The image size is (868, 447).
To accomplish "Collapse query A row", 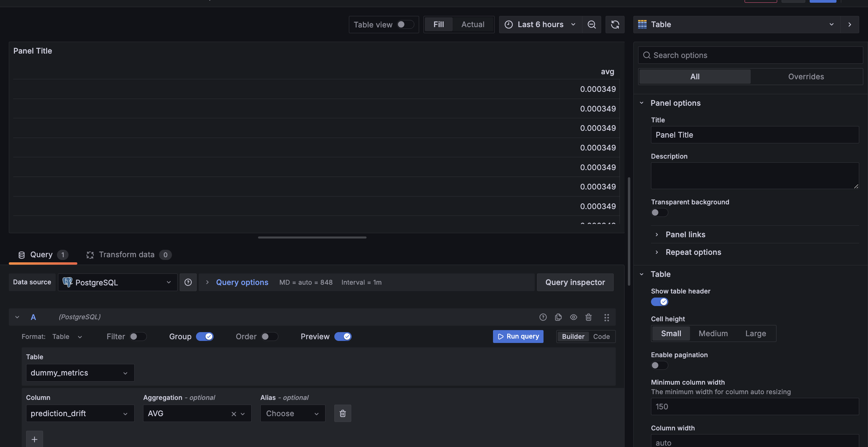I will pos(17,317).
